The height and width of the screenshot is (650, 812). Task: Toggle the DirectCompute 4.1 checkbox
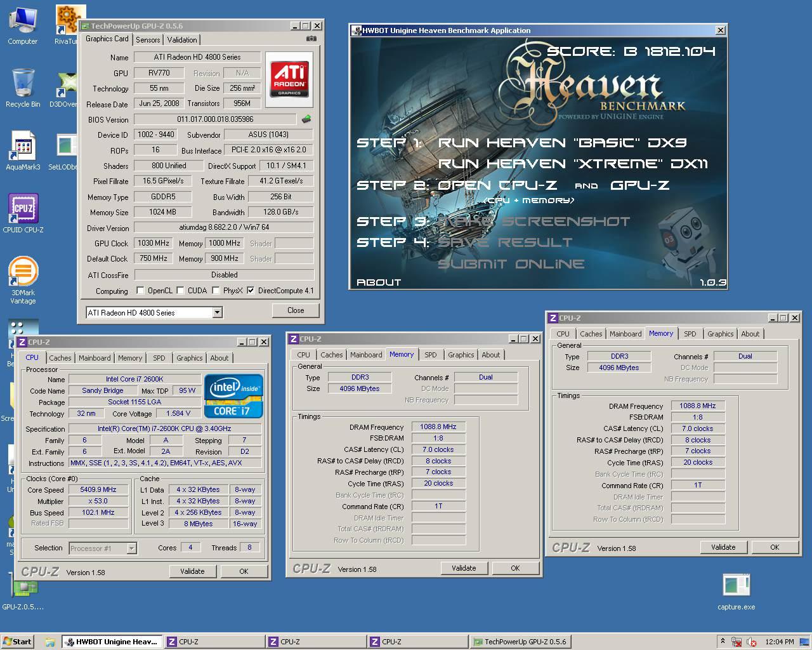[251, 290]
